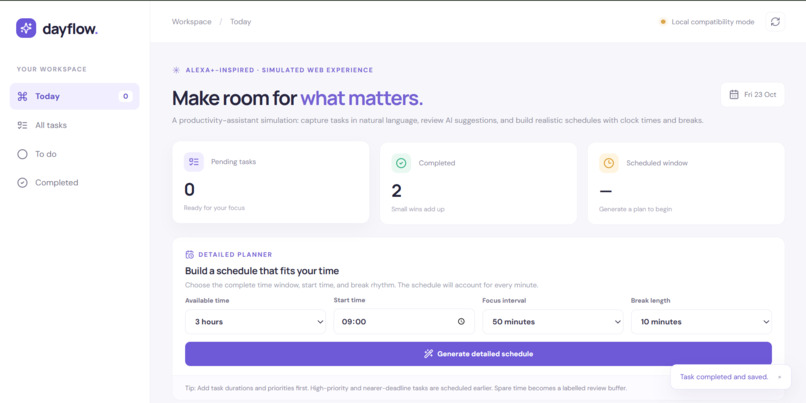
Task: Click the refresh sync icon button
Action: tap(775, 22)
